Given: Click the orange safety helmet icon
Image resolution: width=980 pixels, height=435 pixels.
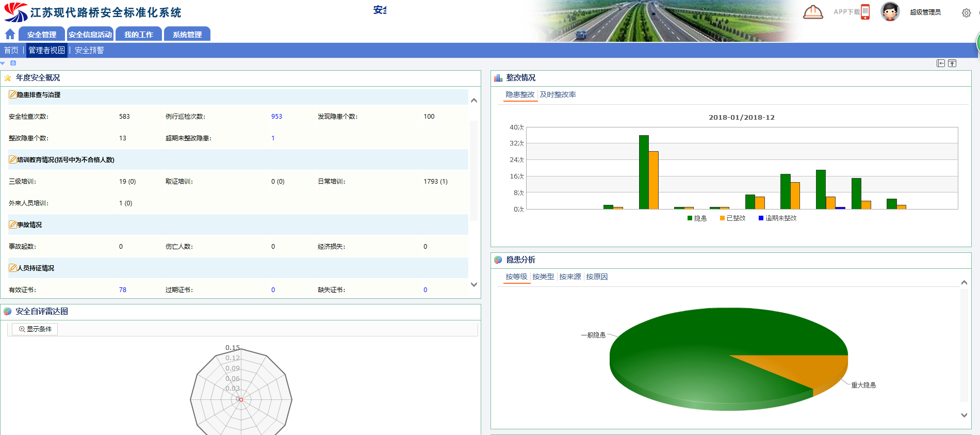Looking at the screenshot, I should [x=813, y=12].
